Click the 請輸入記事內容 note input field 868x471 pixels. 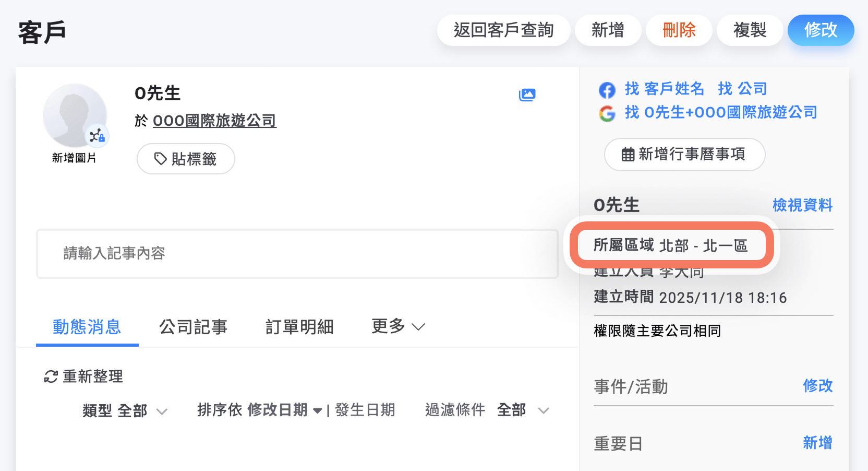click(296, 254)
